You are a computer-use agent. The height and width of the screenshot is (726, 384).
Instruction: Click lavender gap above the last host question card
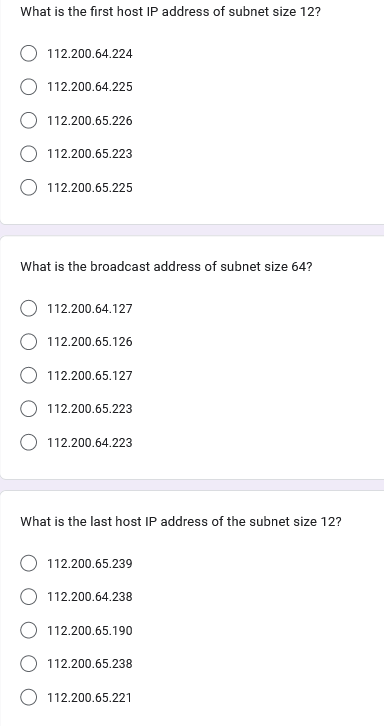(x=192, y=485)
